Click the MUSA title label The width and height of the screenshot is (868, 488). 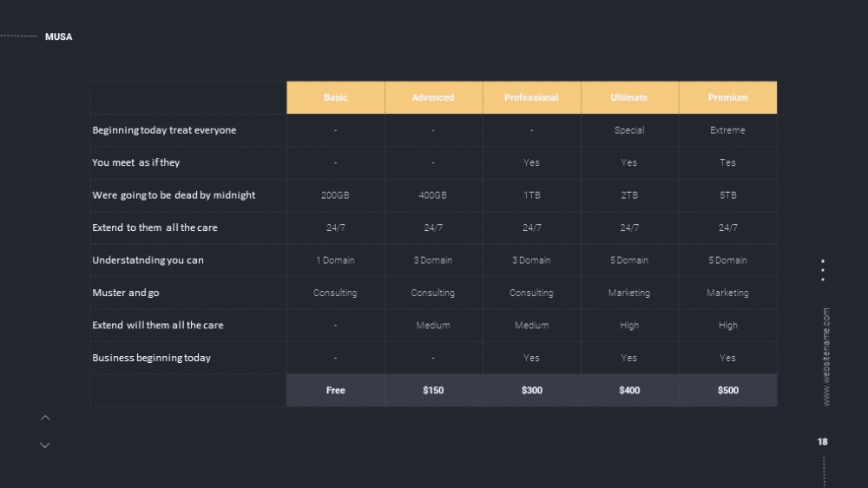pyautogui.click(x=59, y=36)
